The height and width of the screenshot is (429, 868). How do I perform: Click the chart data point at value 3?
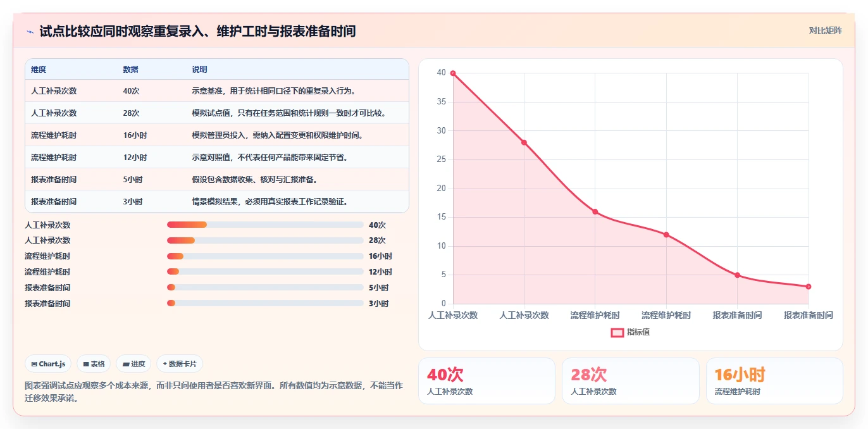[809, 287]
